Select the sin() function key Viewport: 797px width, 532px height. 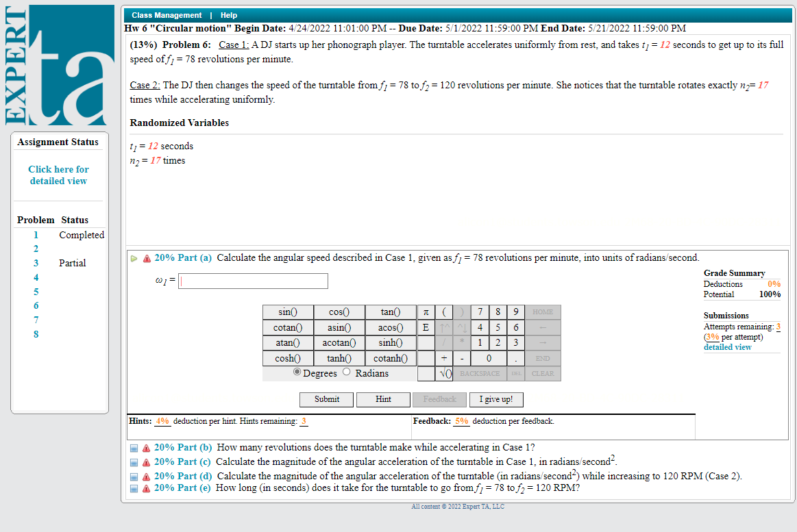click(287, 312)
